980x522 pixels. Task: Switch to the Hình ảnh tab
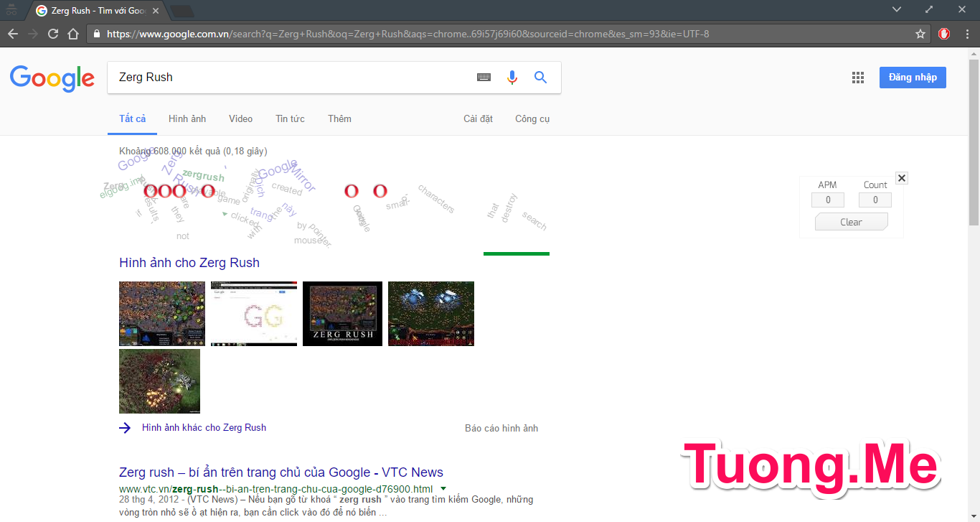coord(187,119)
